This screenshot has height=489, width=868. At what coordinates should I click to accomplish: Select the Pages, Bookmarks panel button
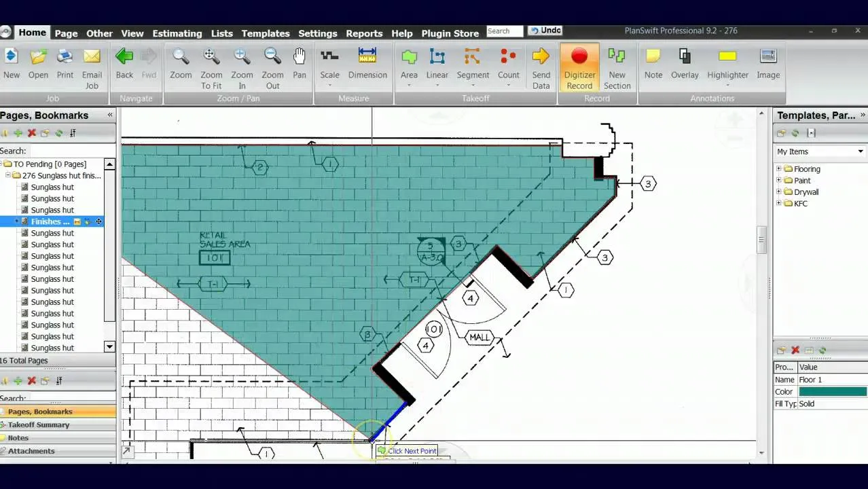coord(58,412)
